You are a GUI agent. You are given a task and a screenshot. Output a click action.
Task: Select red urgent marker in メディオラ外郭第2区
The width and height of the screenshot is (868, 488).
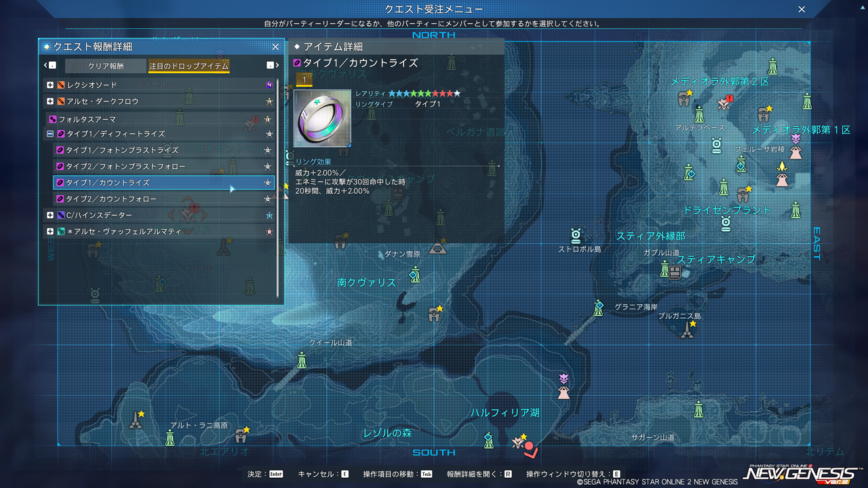(724, 103)
